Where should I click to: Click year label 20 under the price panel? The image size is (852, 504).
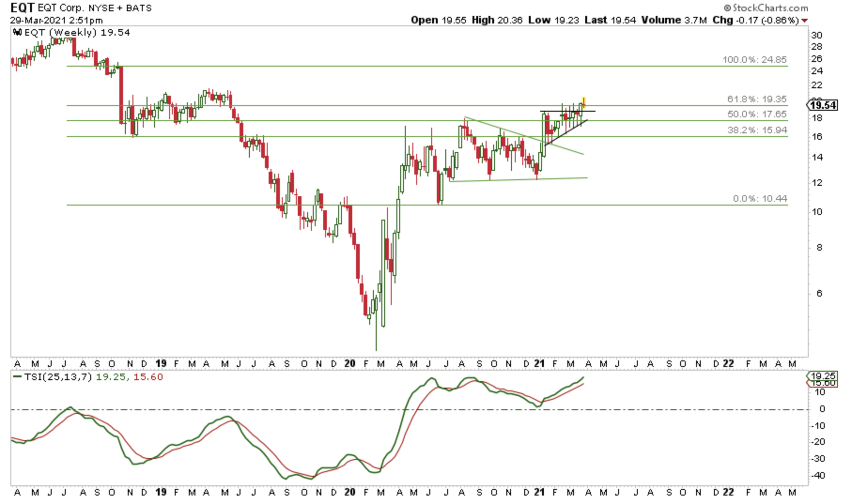[350, 364]
